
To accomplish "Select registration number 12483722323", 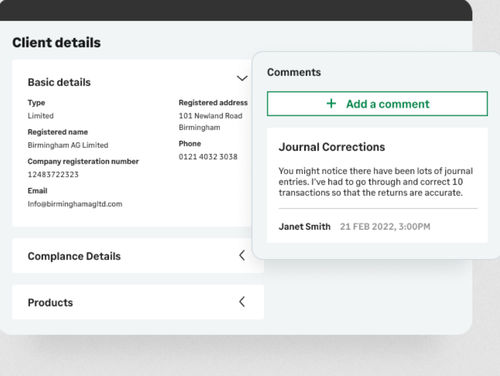I will click(53, 174).
